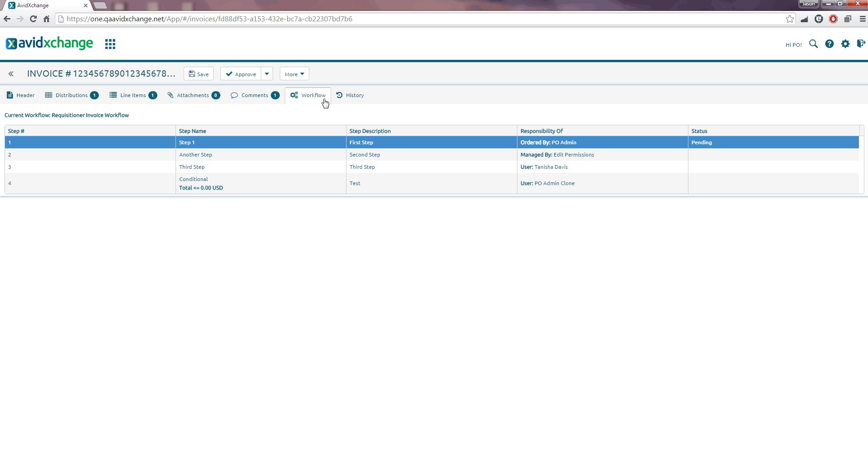This screenshot has height=470, width=868.
Task: Click the 'First Step' description cell
Action: pos(432,142)
